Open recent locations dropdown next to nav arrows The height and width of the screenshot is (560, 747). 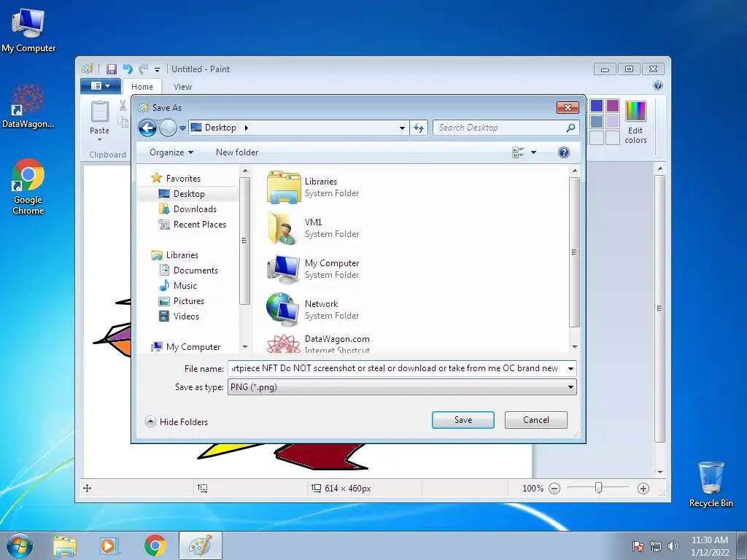point(182,128)
